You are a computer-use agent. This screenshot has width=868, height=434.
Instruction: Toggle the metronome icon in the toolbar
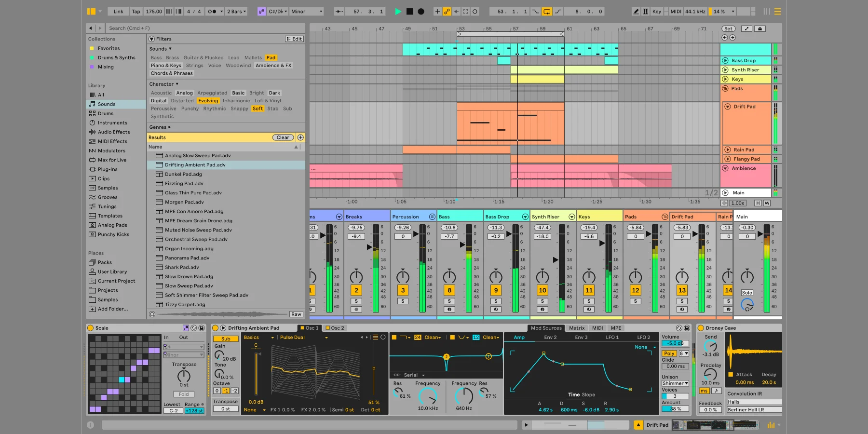click(x=211, y=11)
